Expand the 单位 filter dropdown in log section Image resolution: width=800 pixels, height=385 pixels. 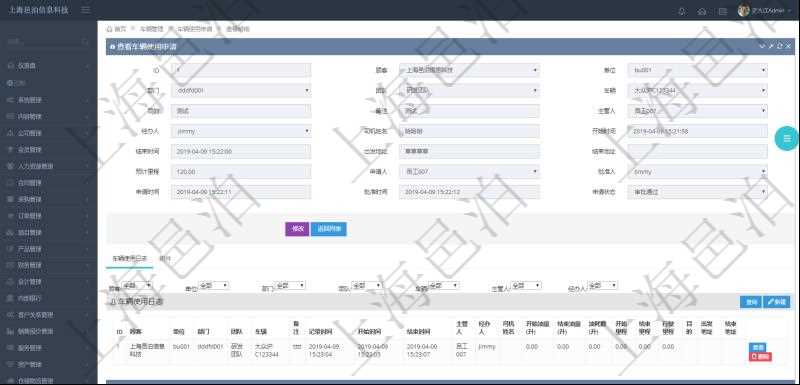pyautogui.click(x=213, y=286)
